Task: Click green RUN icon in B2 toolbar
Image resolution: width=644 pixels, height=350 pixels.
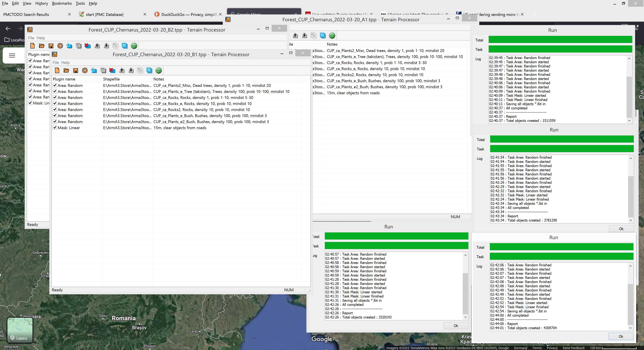Action: [x=134, y=46]
